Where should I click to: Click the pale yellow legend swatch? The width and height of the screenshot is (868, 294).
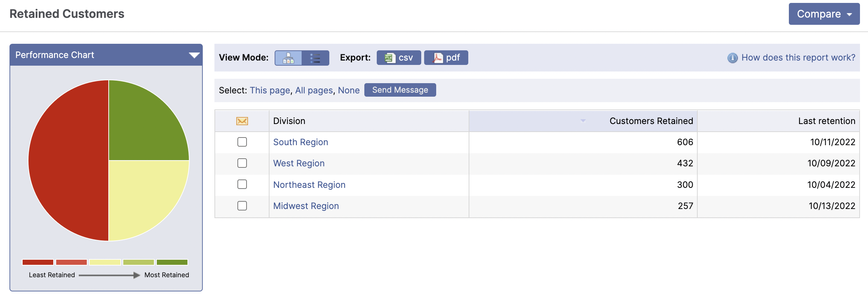(105, 262)
